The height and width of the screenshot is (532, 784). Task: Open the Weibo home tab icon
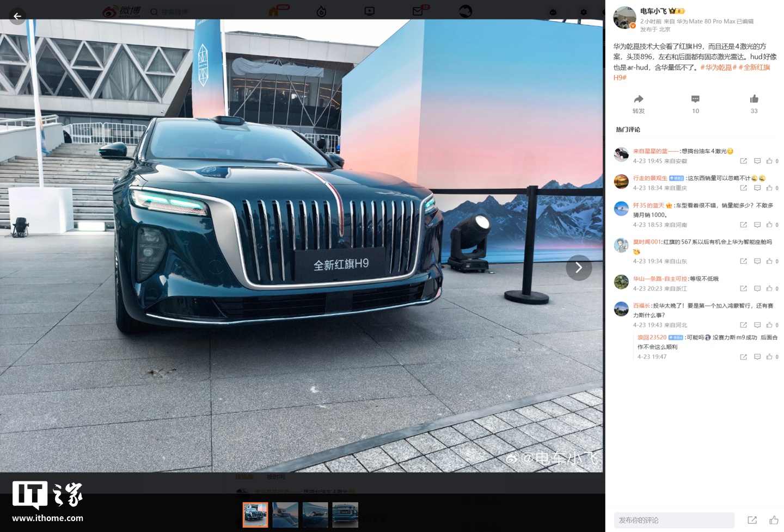pyautogui.click(x=274, y=11)
